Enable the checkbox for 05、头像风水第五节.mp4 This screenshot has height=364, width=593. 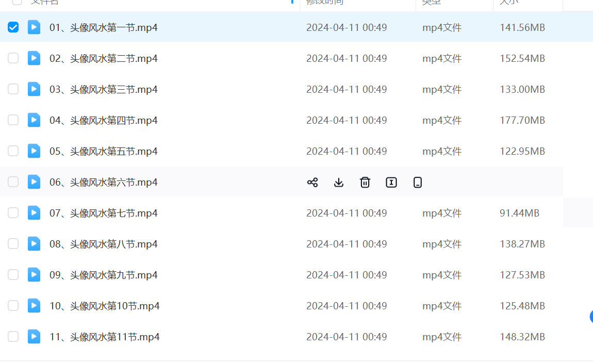pyautogui.click(x=13, y=151)
